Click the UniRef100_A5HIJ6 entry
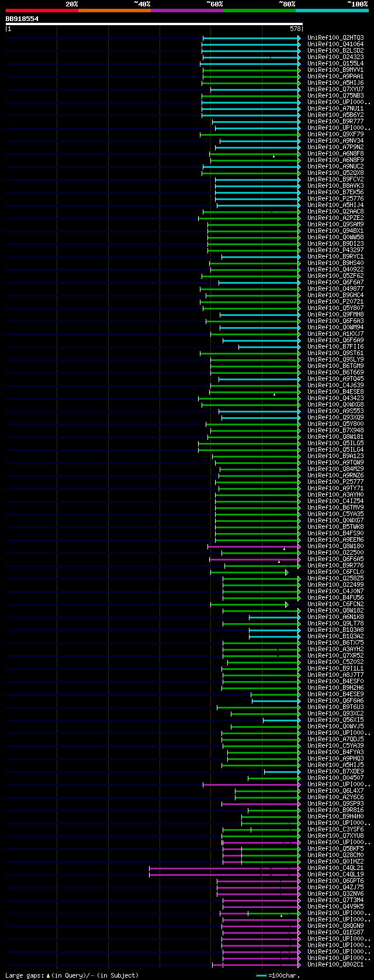Screen dimensions: 374x980 335,82
